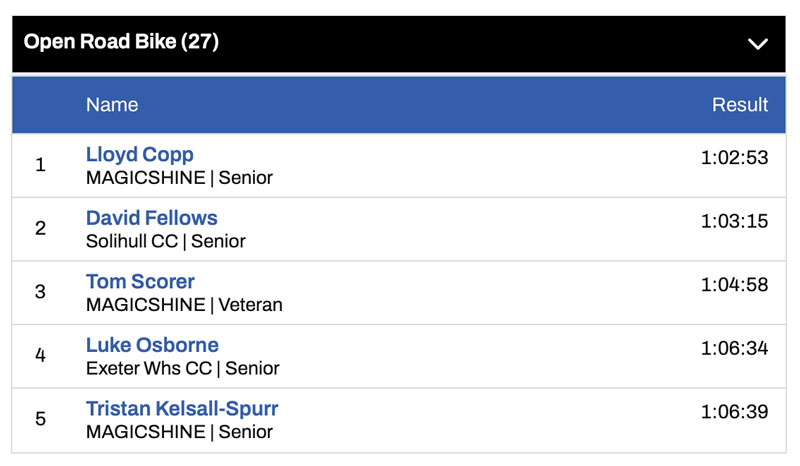Select Luke Osborne's result time 1:06:34
The image size is (800, 466).
click(x=734, y=348)
